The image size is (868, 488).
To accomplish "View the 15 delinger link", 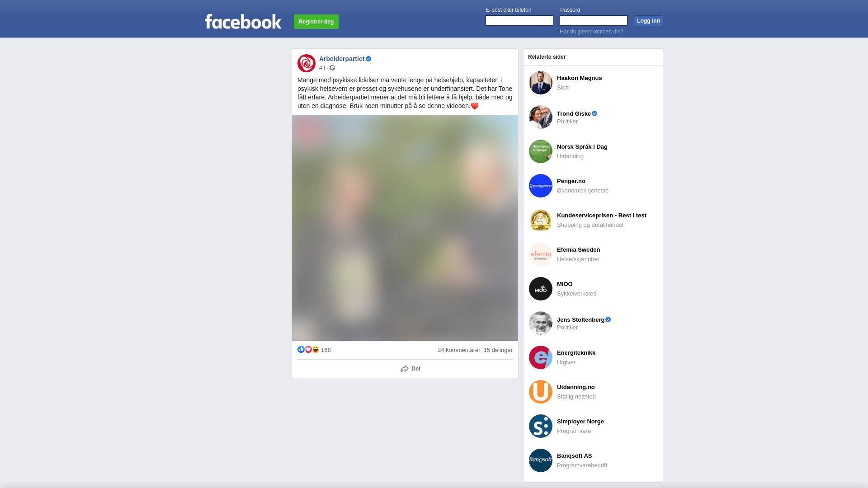I will (498, 350).
